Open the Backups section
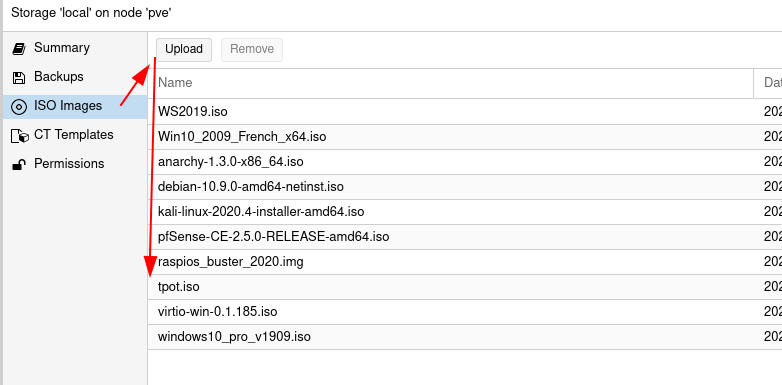 75,77
